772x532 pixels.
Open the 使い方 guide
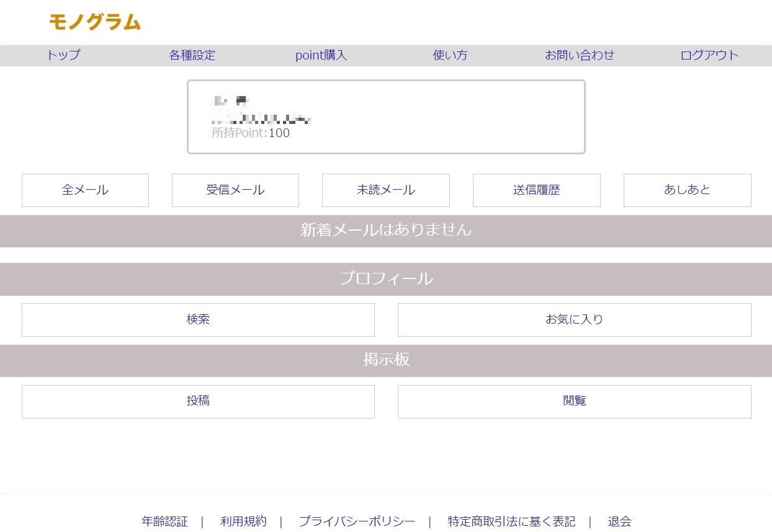click(x=450, y=55)
